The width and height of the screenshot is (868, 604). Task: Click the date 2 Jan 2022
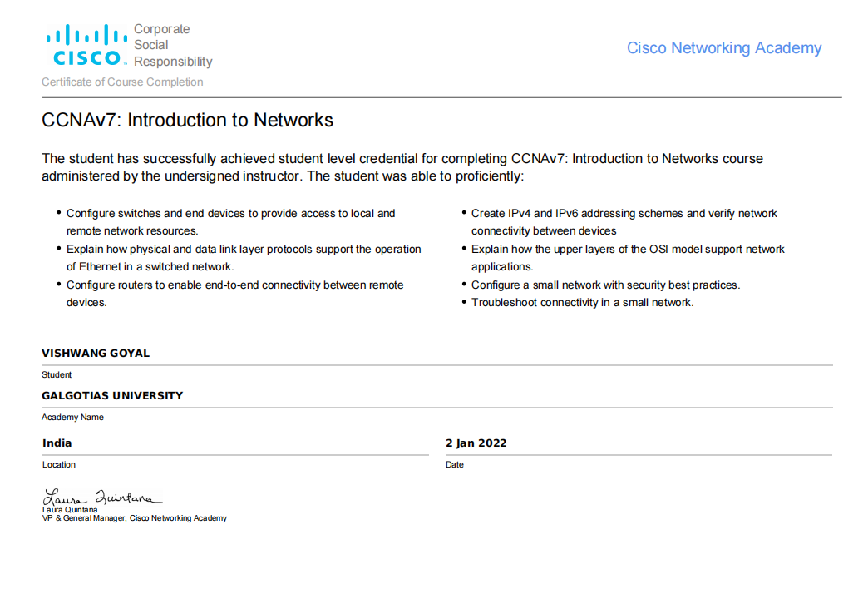[476, 443]
